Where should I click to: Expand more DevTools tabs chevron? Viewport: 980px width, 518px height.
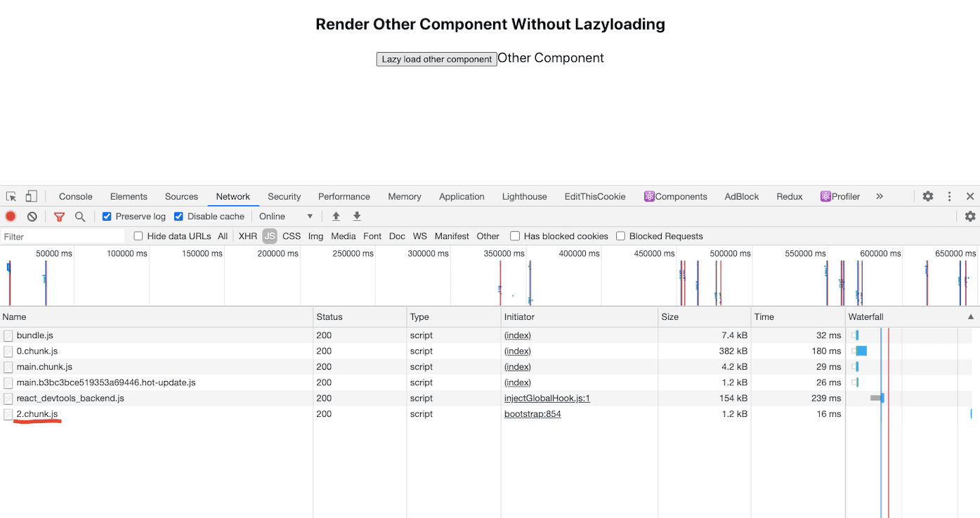[880, 197]
